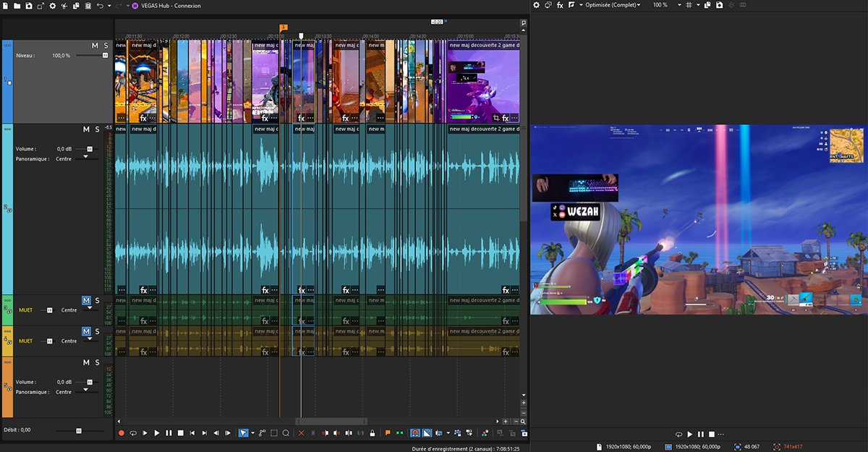Select the Normal edit arrow tool

pyautogui.click(x=243, y=433)
